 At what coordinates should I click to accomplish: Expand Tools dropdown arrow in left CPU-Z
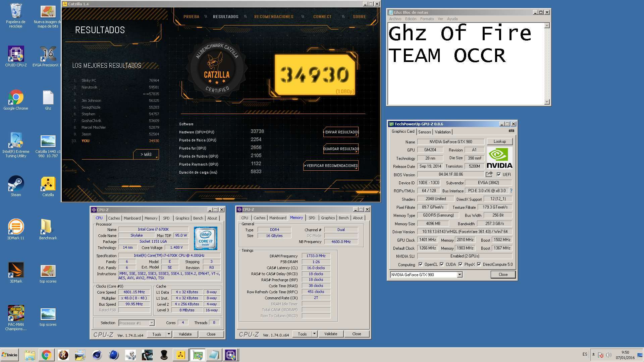click(169, 334)
